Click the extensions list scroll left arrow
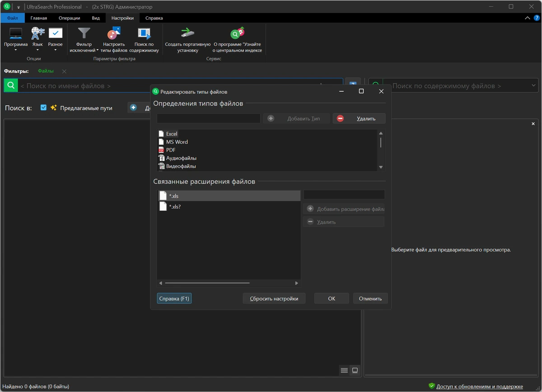542x392 pixels. click(161, 283)
